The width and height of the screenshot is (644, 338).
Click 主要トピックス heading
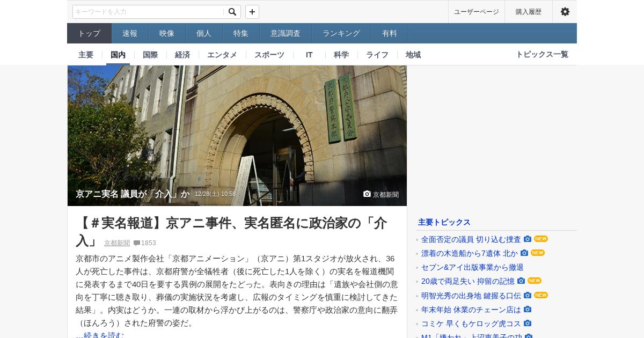444,222
